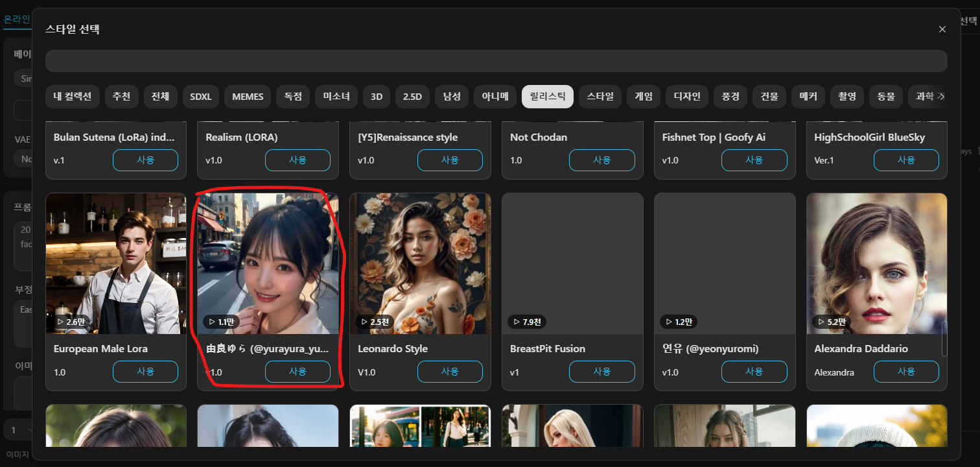The image size is (980, 467).
Task: Select the SDXL category tab
Action: click(201, 97)
